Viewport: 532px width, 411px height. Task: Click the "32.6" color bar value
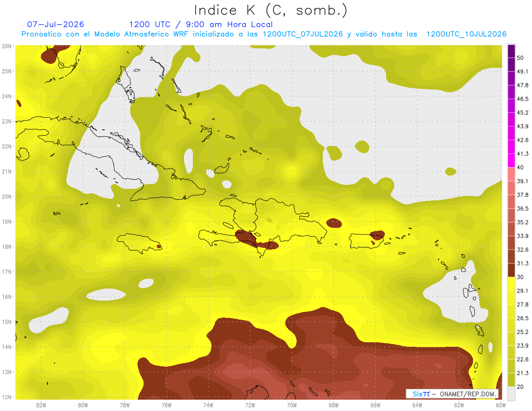pos(523,250)
